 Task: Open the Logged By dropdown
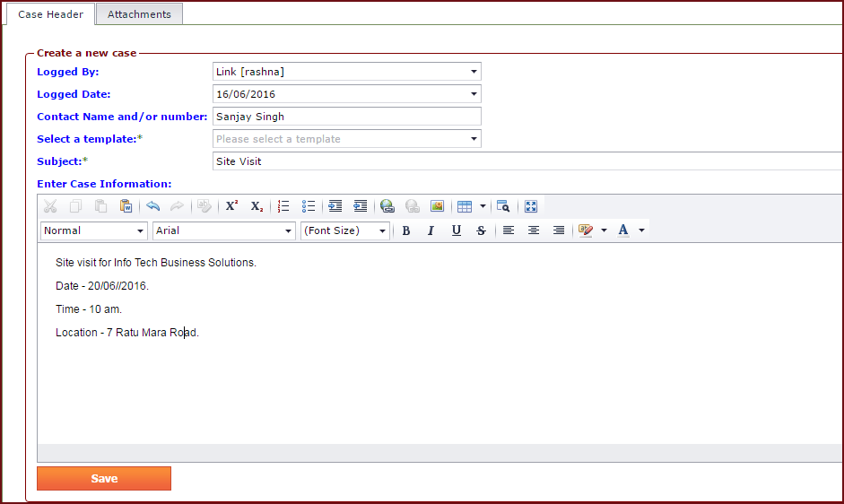(474, 72)
